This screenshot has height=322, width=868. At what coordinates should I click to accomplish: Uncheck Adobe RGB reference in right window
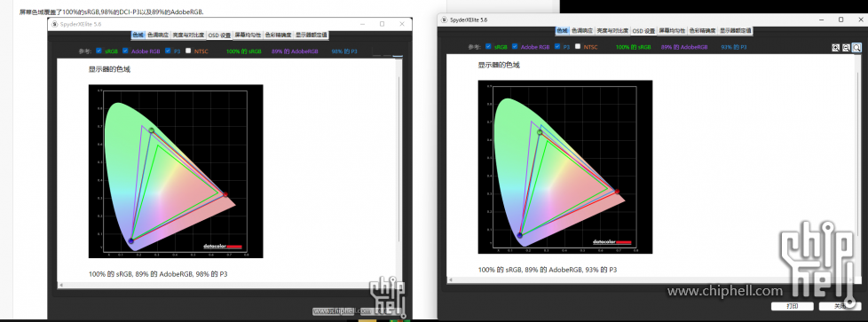(515, 46)
